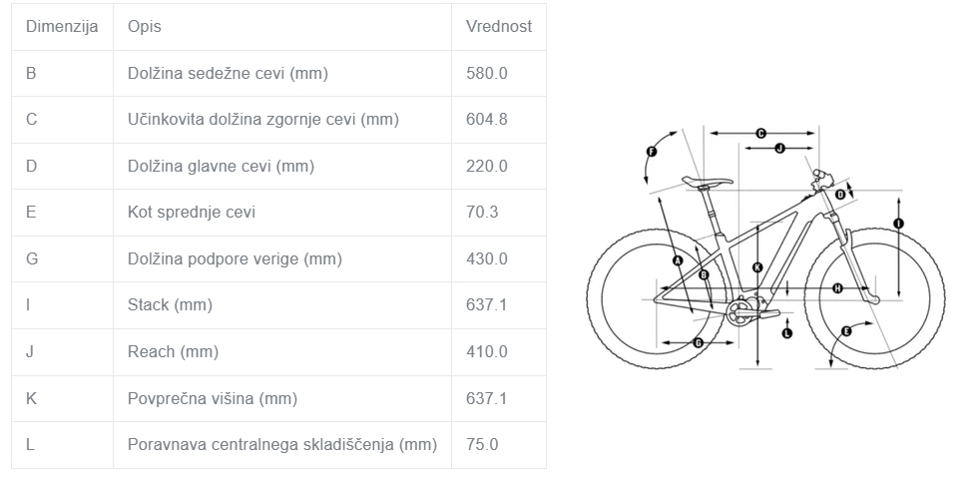Screen dimensions: 980x490
Task: Click the A marker on rear wheel
Action: click(x=678, y=260)
